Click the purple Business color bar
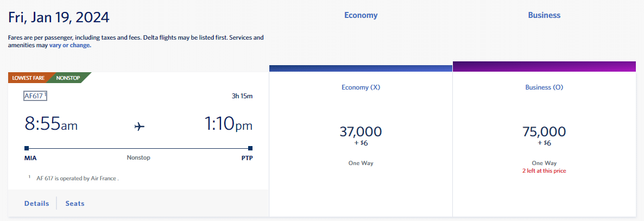 click(x=544, y=66)
